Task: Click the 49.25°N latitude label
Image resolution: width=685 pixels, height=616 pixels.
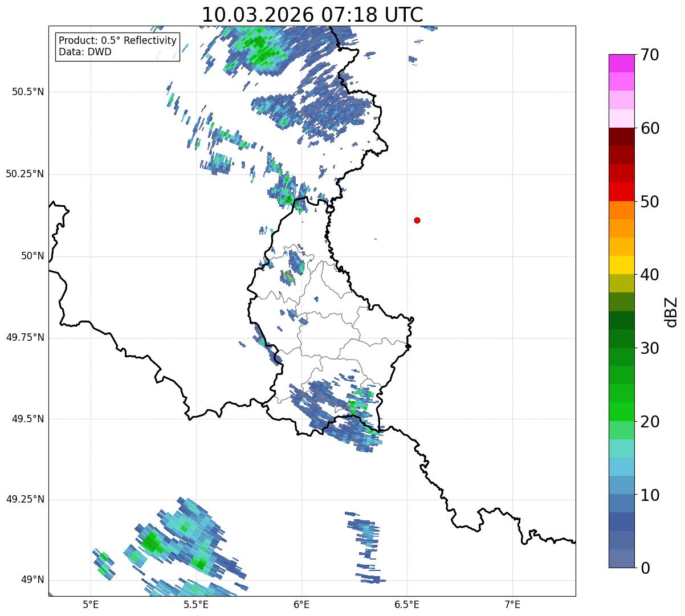Action: [25, 500]
